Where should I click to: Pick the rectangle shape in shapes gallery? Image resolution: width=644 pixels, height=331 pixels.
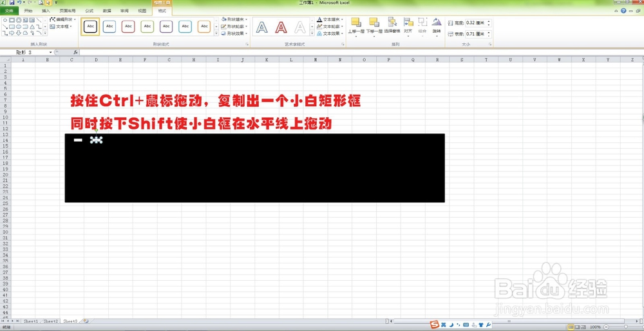coord(12,20)
